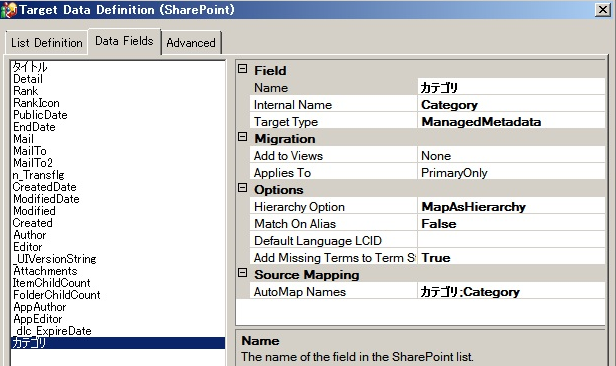Click the highlighted カテゴリ list entry

click(x=118, y=343)
